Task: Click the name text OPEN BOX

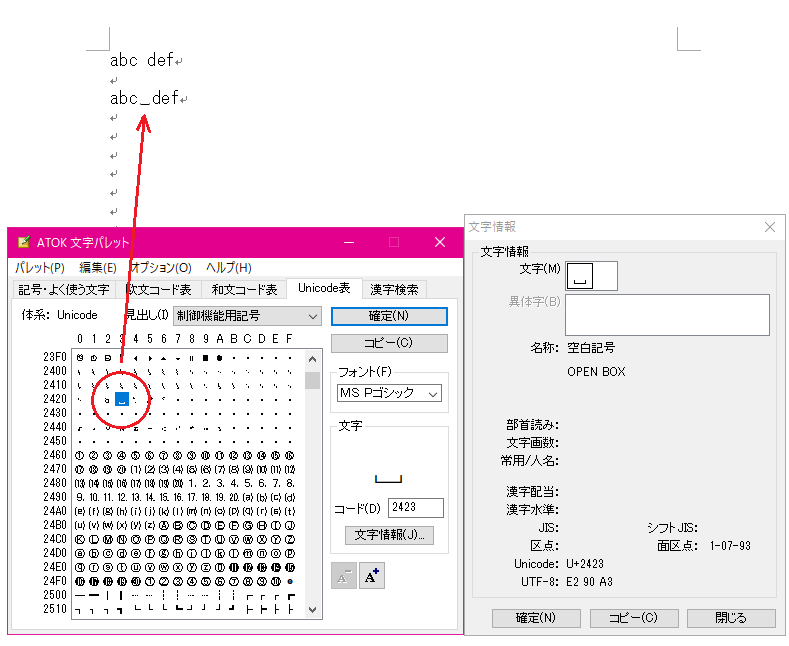Action: (596, 371)
